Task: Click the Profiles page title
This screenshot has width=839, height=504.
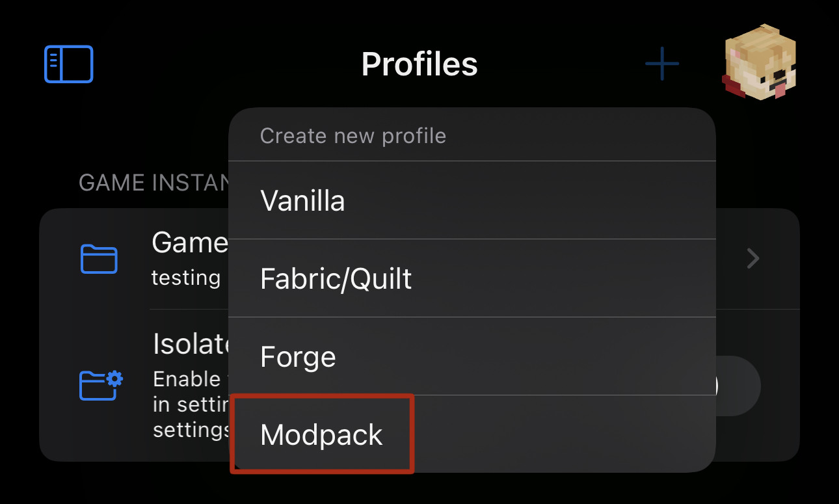Action: (419, 64)
